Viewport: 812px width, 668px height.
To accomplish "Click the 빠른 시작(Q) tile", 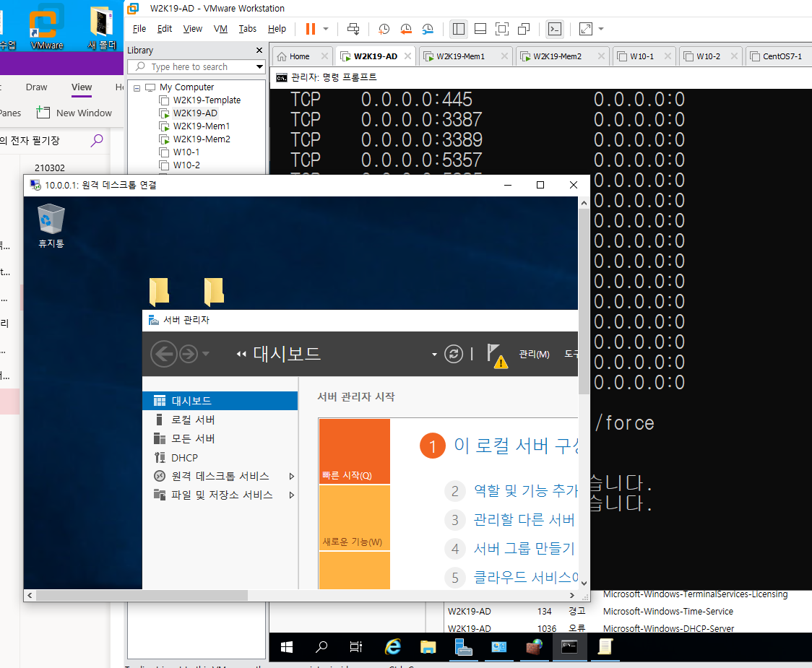I will 355,451.
